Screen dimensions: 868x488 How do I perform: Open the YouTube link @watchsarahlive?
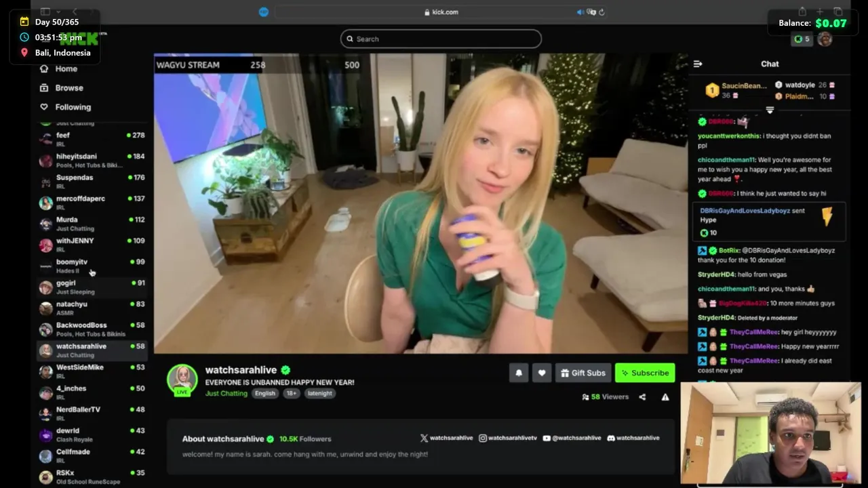[x=572, y=438]
